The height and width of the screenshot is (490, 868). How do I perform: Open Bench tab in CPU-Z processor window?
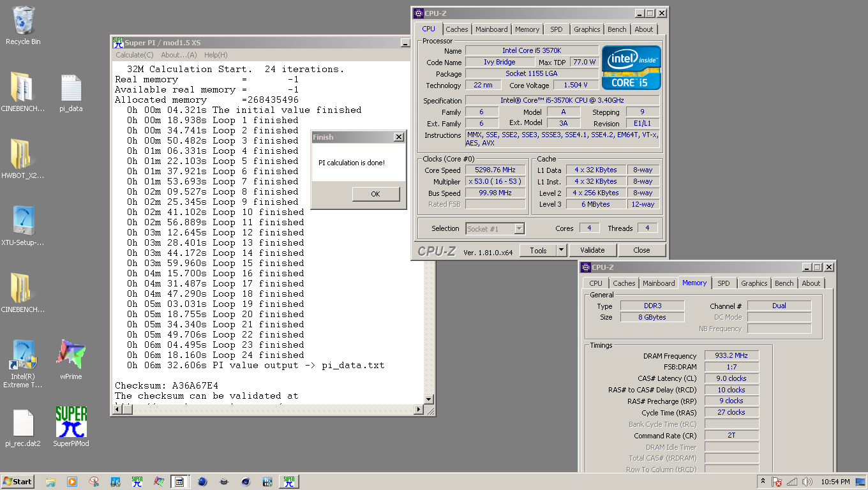617,29
